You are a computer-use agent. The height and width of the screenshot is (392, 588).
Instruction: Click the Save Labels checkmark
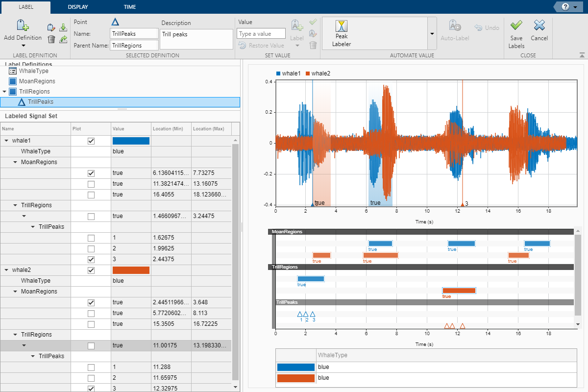[516, 25]
